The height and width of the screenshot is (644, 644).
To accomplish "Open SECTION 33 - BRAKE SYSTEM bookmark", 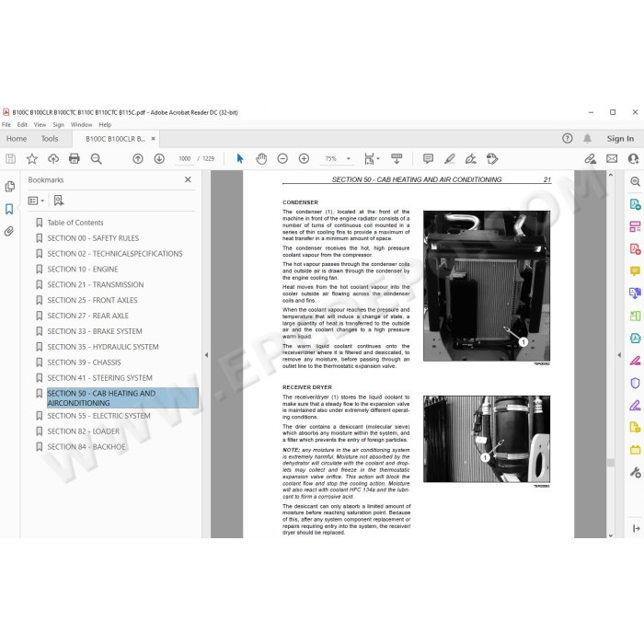I will coord(95,331).
